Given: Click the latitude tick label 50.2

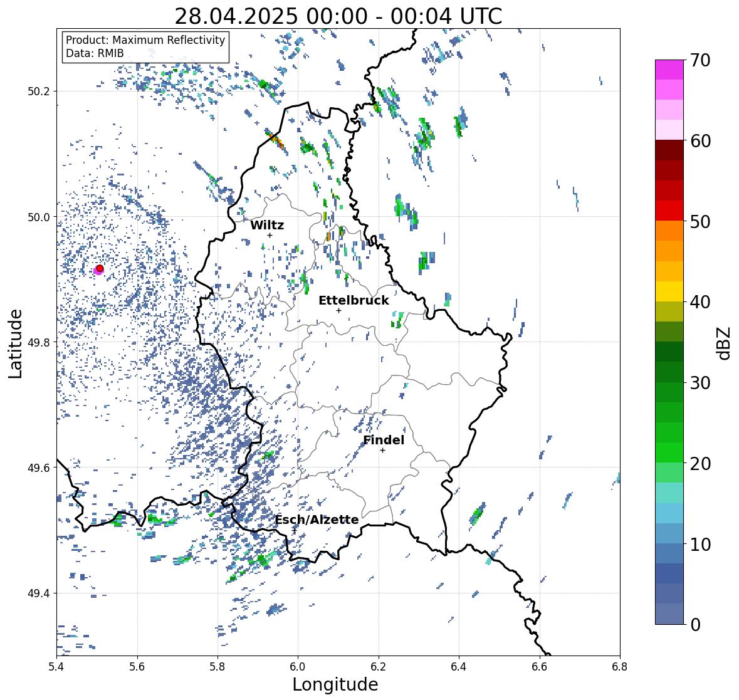Looking at the screenshot, I should [39, 91].
